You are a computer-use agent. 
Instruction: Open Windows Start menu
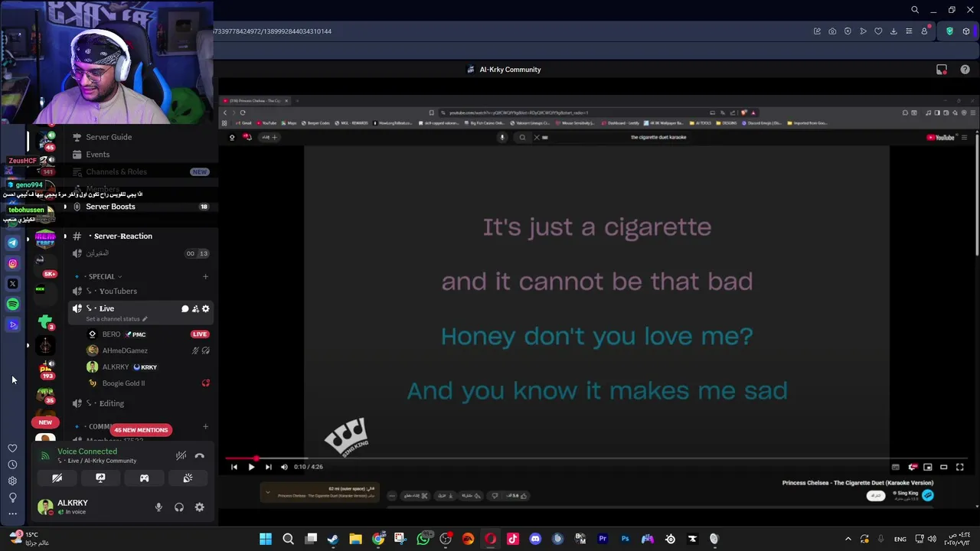coord(266,539)
